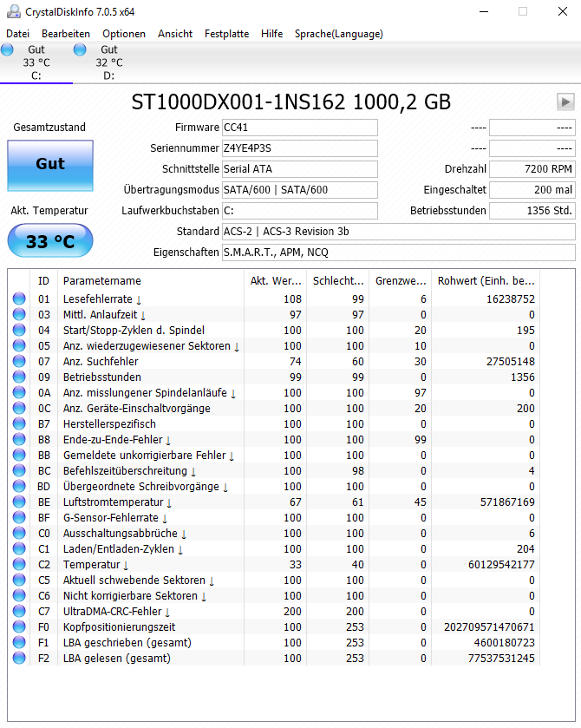
Task: Click raw value 4600180723
Action: point(505,643)
